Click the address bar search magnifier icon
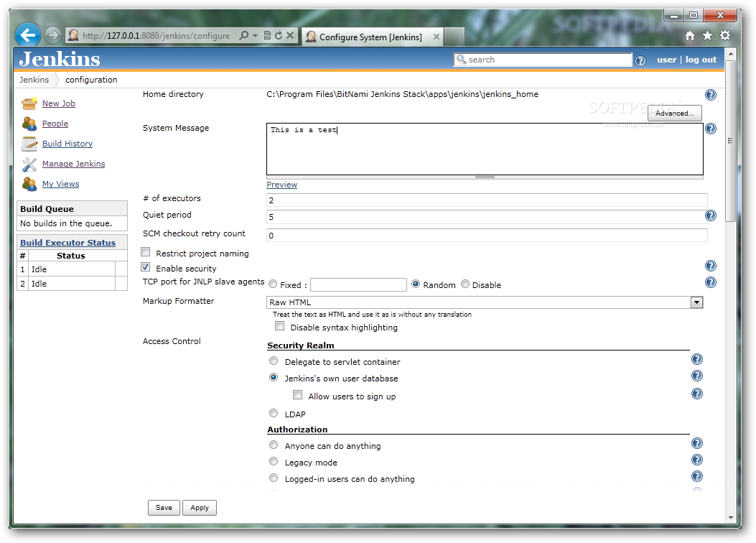Image resolution: width=756 pixels, height=543 pixels. pos(244,35)
